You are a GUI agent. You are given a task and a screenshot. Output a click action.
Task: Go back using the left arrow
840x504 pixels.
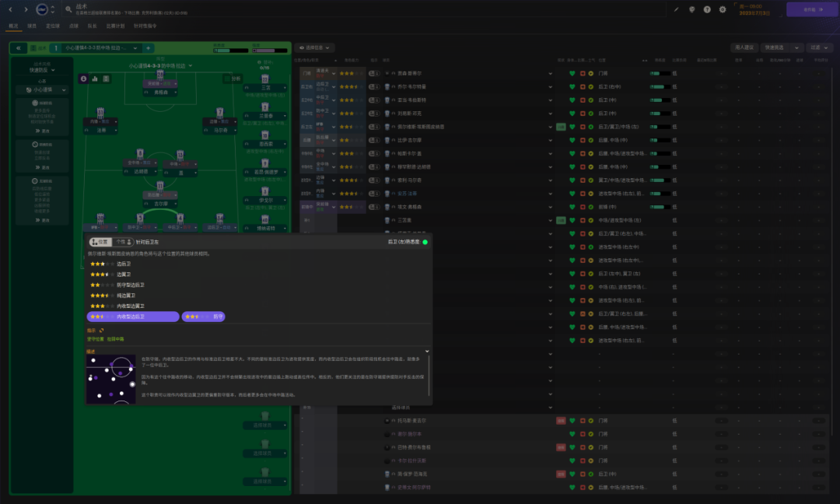(10, 9)
